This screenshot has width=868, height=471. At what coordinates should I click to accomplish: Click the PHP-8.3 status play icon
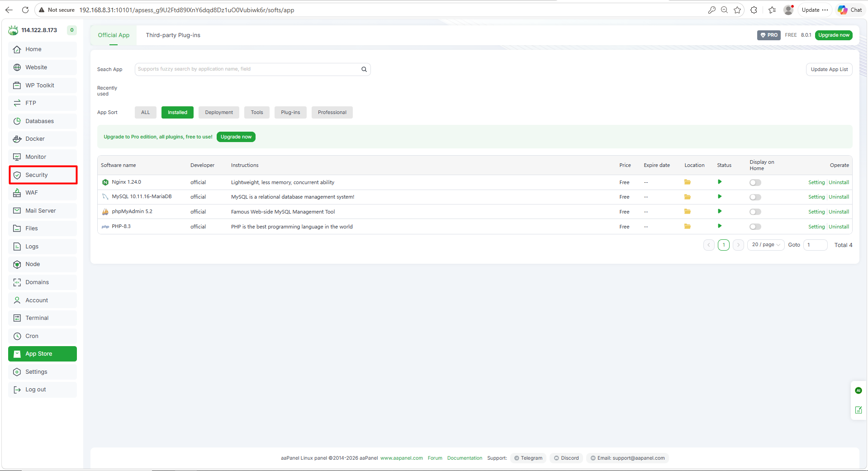click(x=719, y=226)
